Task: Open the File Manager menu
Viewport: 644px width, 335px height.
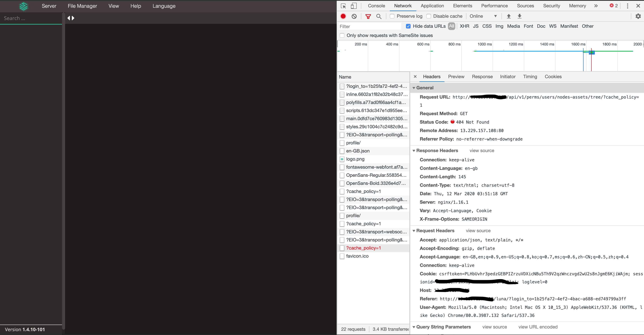Action: [x=82, y=6]
